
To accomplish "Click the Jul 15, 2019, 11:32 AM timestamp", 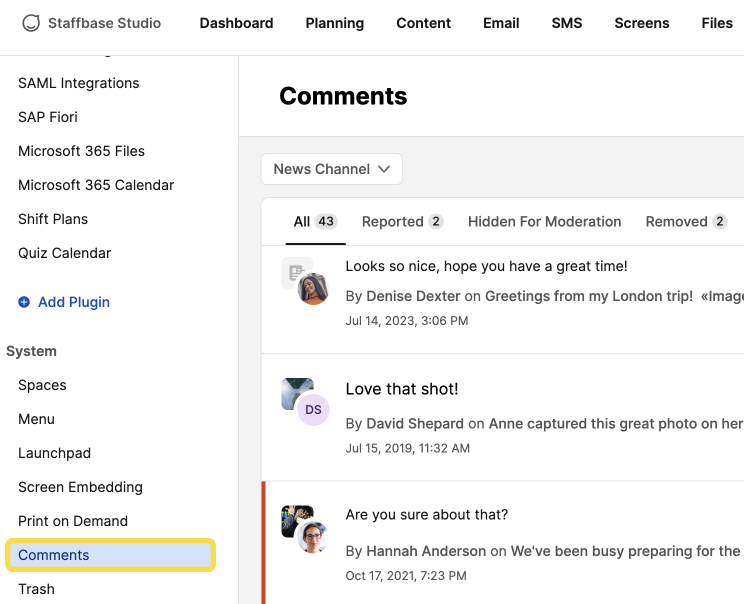I will tap(408, 448).
